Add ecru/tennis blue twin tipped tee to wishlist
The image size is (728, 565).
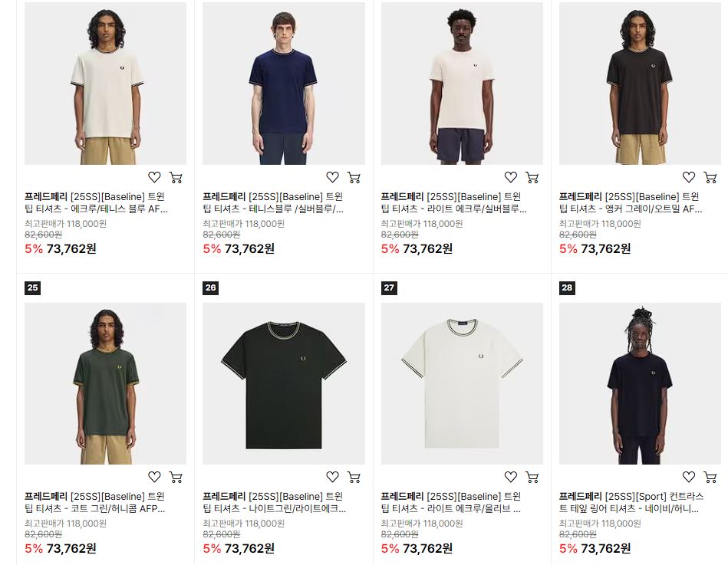click(155, 177)
